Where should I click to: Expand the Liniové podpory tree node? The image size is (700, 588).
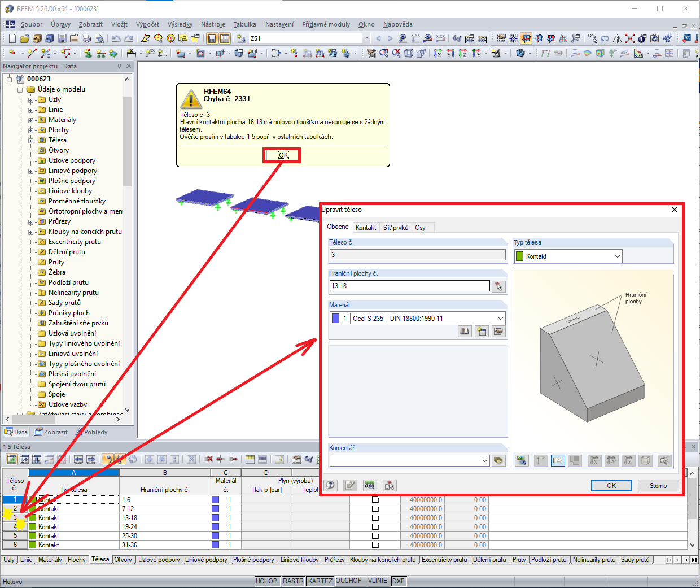pos(31,171)
